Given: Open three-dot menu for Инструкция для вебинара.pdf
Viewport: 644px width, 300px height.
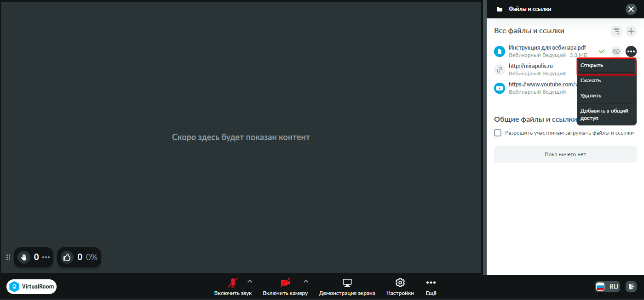Looking at the screenshot, I should (631, 51).
